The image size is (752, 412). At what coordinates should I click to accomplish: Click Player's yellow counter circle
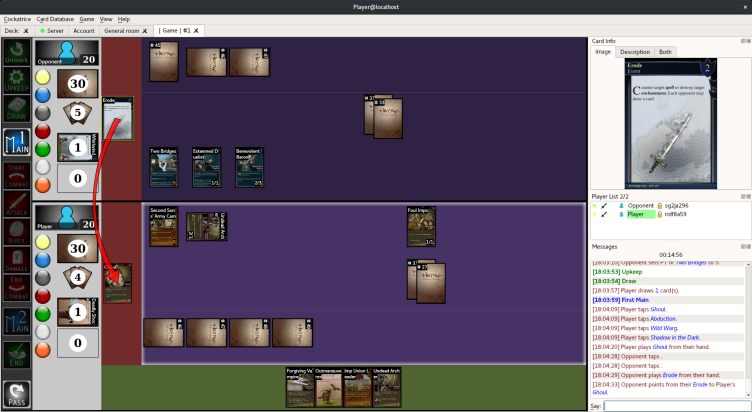[x=43, y=241]
